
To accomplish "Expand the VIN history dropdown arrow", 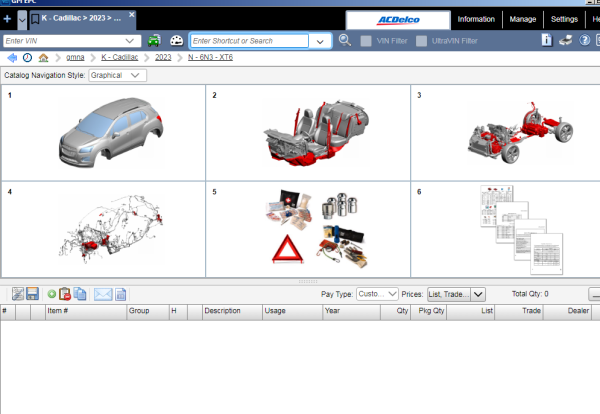I will pos(130,41).
